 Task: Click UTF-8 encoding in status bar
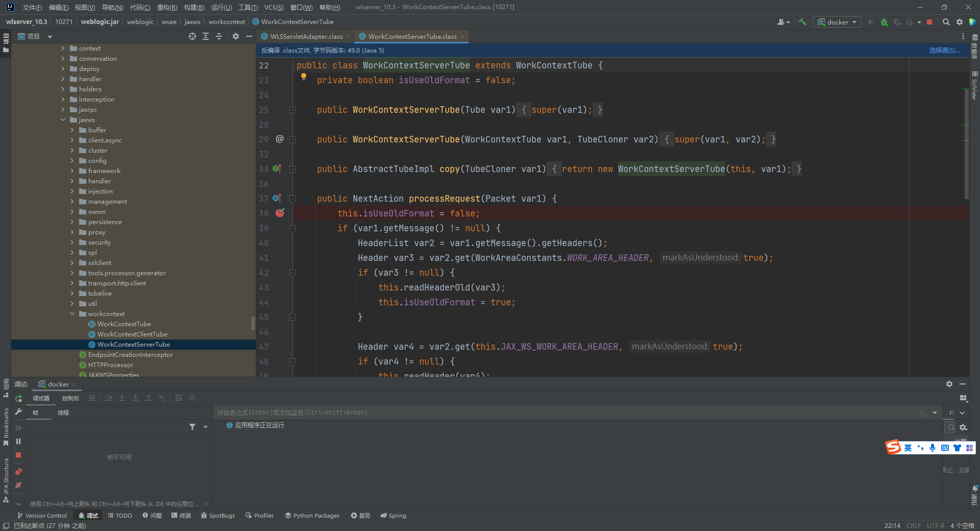(936, 525)
